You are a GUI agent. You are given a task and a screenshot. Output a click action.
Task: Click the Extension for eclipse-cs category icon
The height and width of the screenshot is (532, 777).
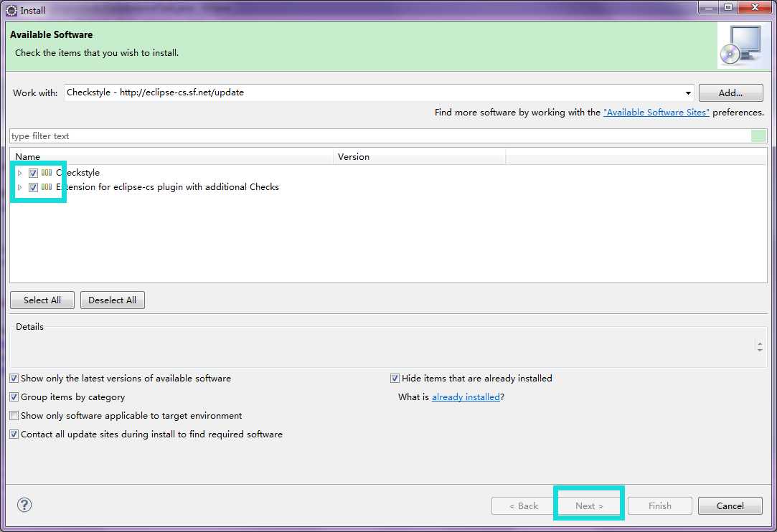[47, 187]
